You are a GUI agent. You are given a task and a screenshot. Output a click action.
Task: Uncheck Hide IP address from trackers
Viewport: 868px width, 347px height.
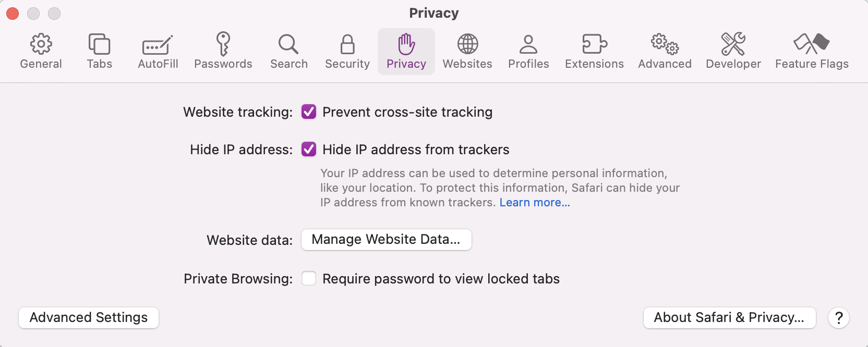pos(308,149)
